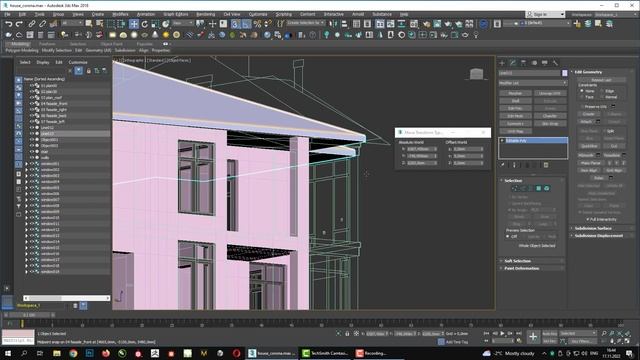Click the ViewCube in the viewport

476,74
